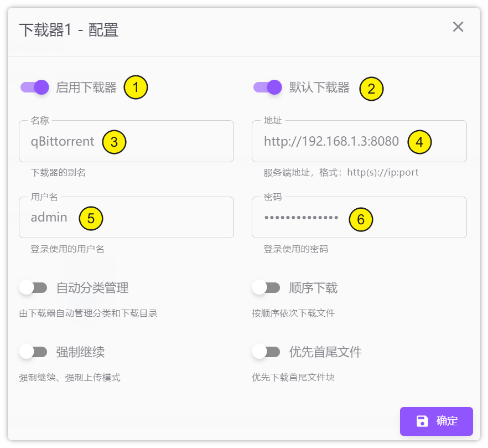Viewport: 488px width, 448px height.
Task: Toggle 优先首尾文件 on
Action: coord(266,352)
